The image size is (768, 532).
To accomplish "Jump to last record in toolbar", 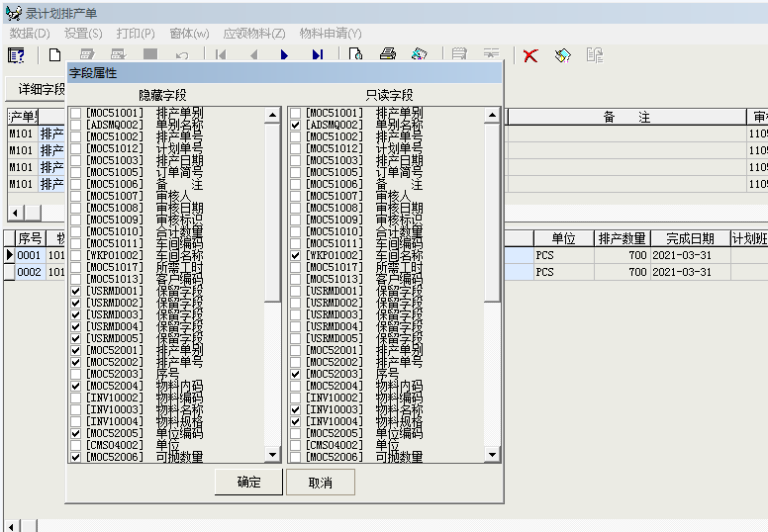I will [317, 55].
